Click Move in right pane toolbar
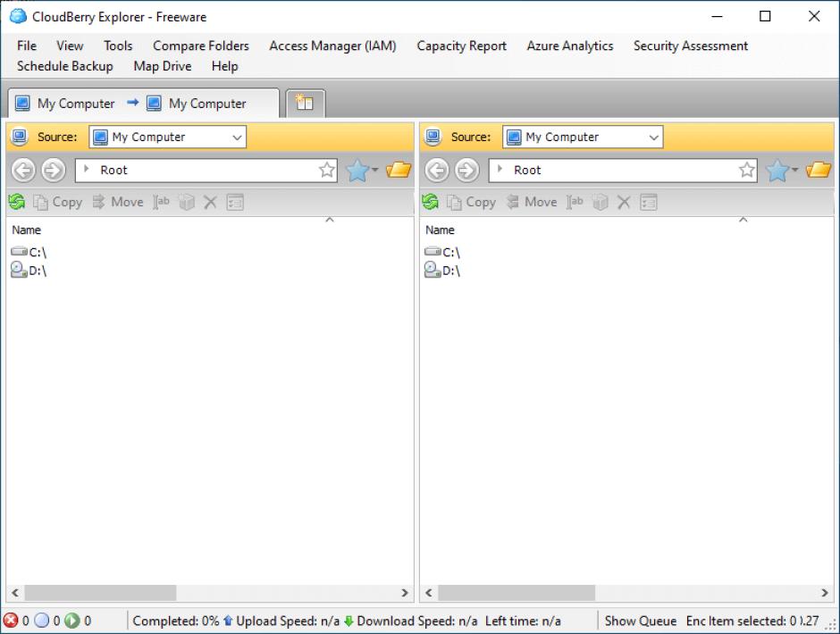 [531, 202]
